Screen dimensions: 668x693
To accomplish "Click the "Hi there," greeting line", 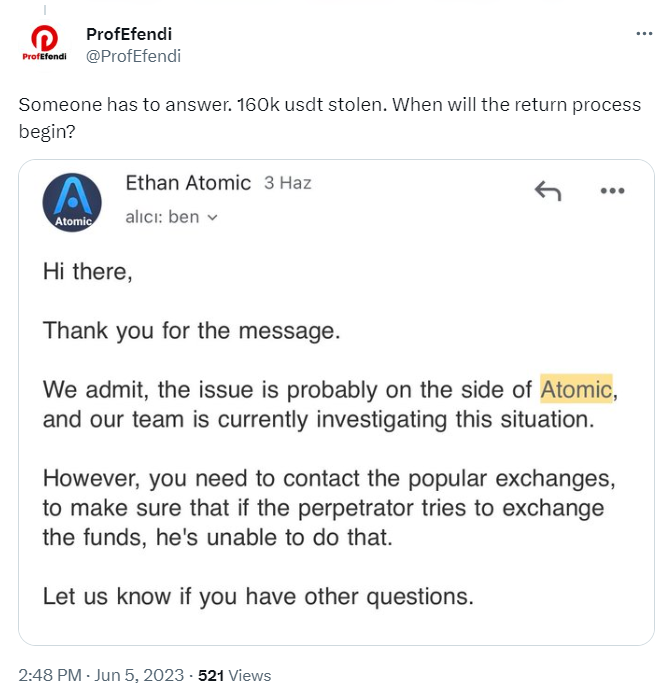I will click(x=88, y=272).
